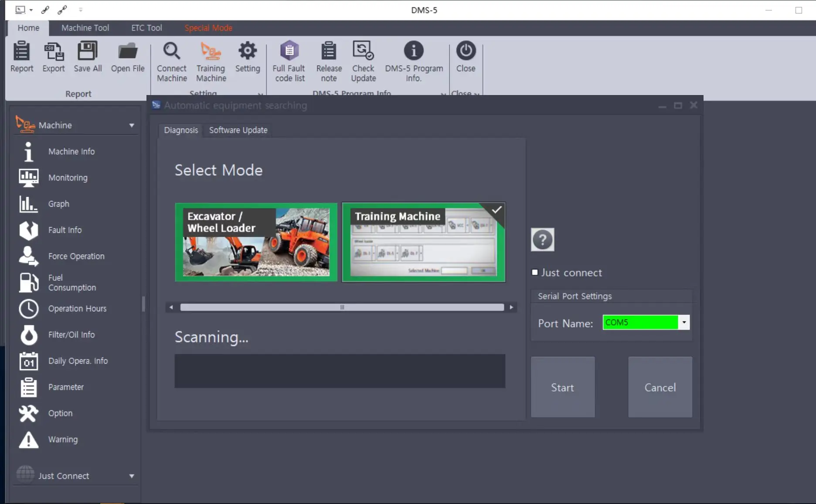Click the question mark help icon

(x=542, y=240)
